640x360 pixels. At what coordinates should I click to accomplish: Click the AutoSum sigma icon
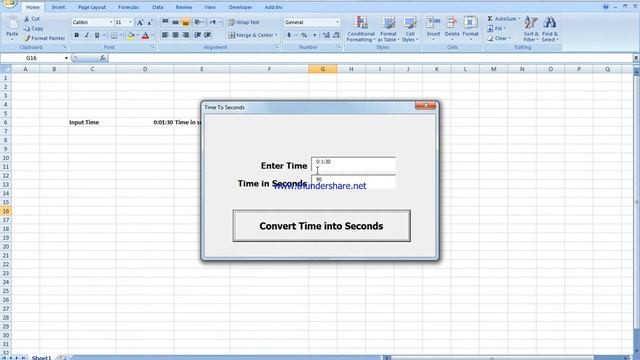pos(490,19)
